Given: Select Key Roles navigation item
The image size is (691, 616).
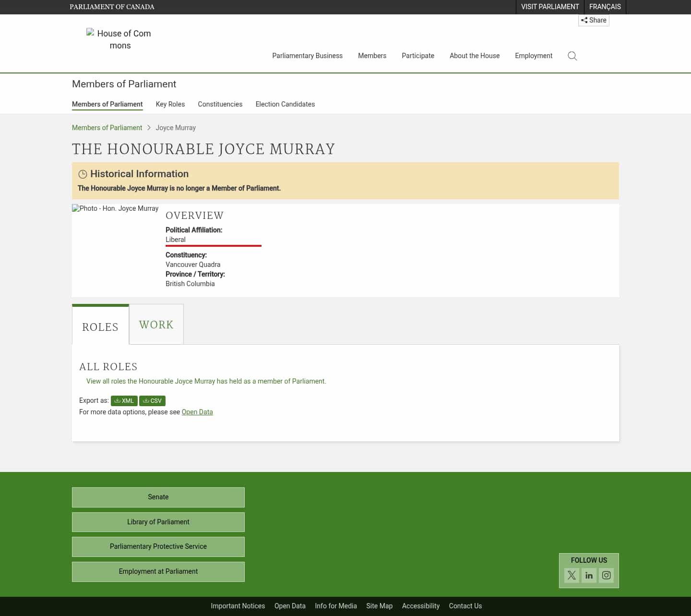Looking at the screenshot, I should 170,104.
